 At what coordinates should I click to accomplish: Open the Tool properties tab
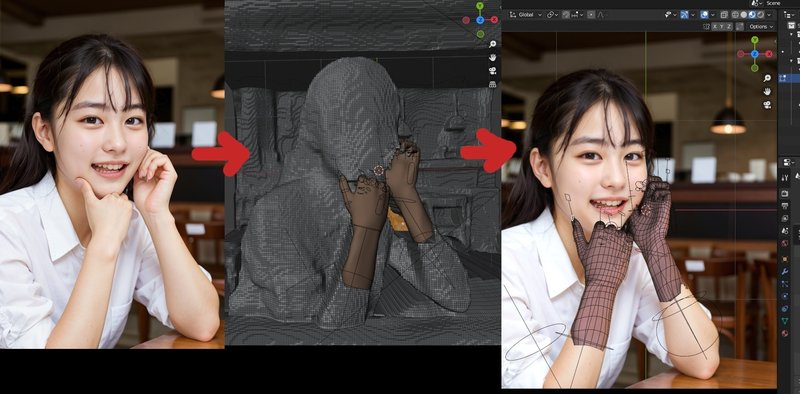(785, 178)
